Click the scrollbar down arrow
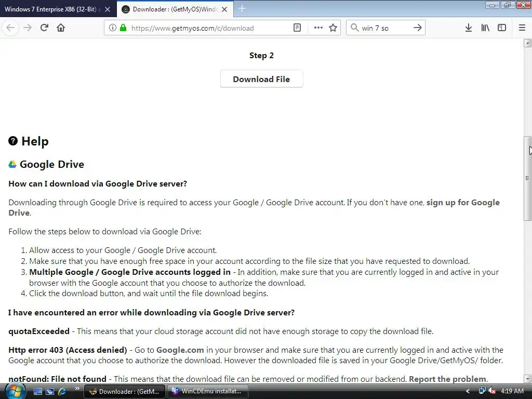 click(x=527, y=379)
